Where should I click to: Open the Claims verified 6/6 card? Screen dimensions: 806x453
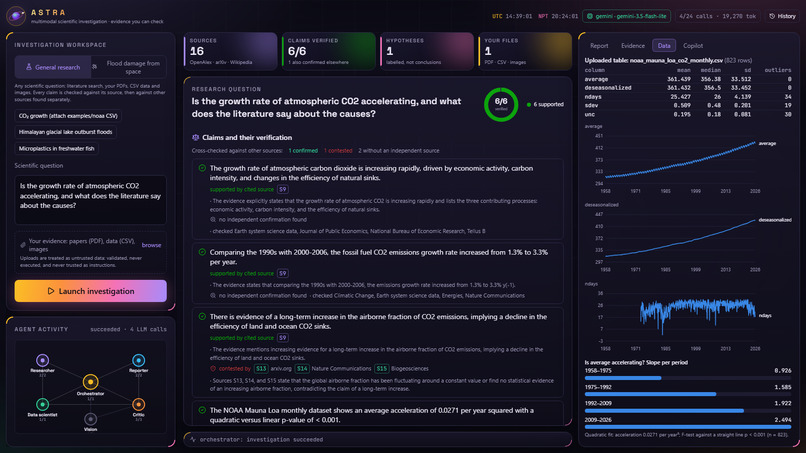[329, 51]
